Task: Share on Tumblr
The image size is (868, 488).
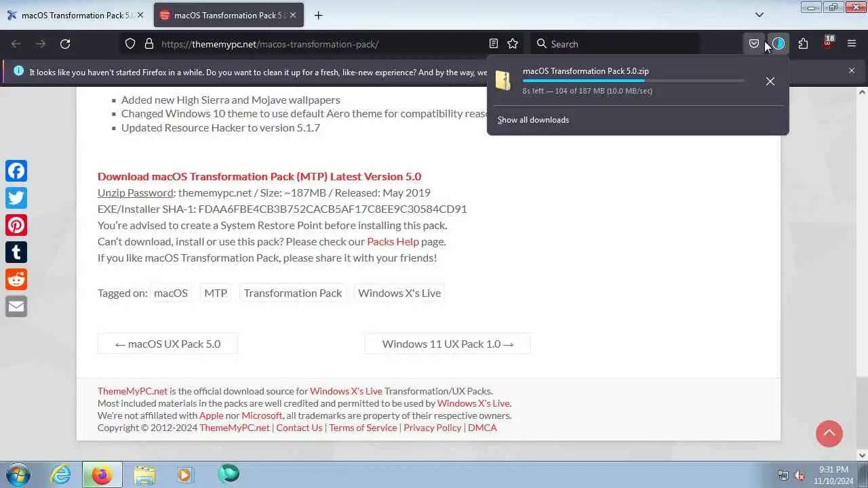Action: click(x=16, y=252)
